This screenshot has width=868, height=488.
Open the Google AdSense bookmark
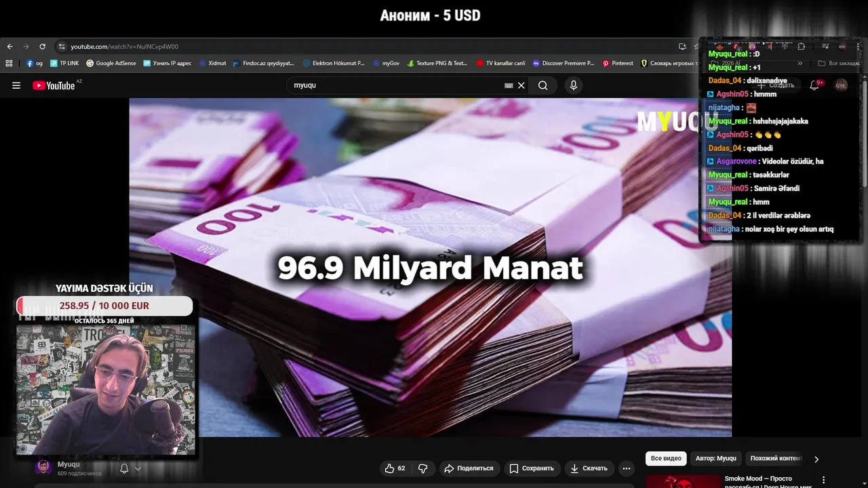(111, 63)
